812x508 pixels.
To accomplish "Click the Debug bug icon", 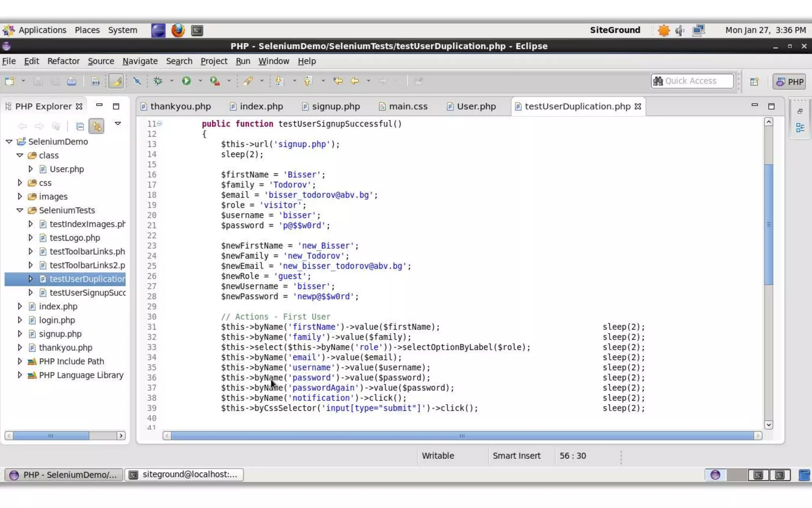I will [158, 81].
